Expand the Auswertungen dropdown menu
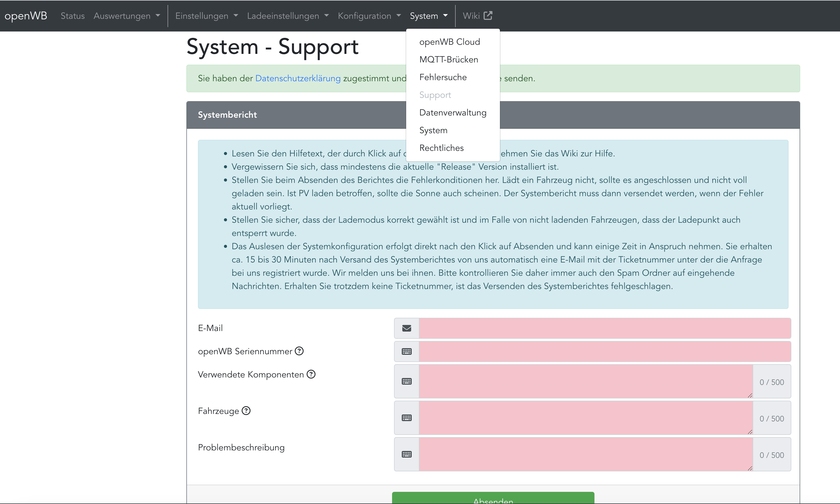The height and width of the screenshot is (504, 840). 127,16
